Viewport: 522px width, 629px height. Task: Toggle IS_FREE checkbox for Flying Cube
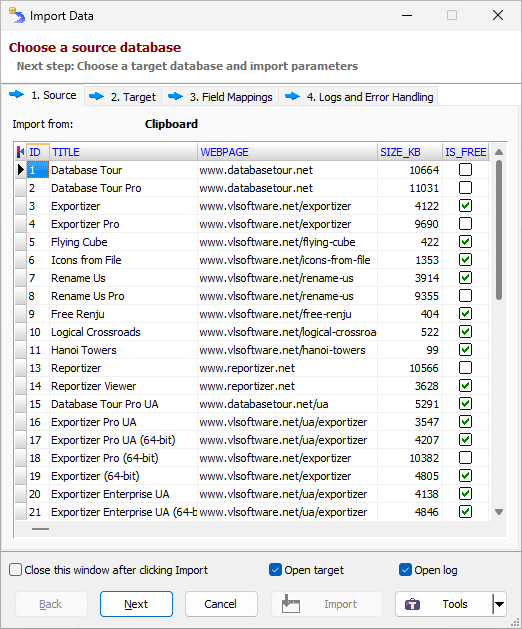465,242
